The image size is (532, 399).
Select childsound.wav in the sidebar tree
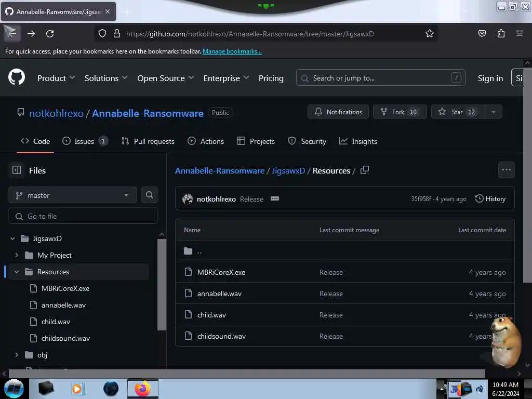coord(65,338)
